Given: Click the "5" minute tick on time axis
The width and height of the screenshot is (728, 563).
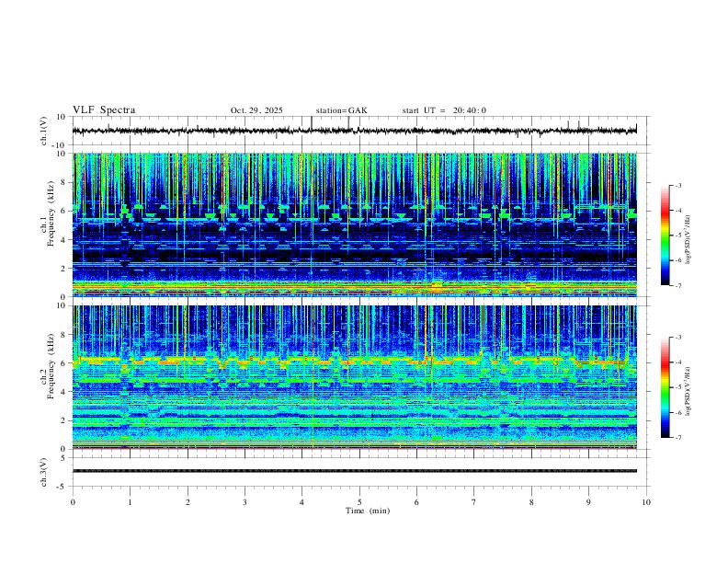Looking at the screenshot, I should pos(359,502).
